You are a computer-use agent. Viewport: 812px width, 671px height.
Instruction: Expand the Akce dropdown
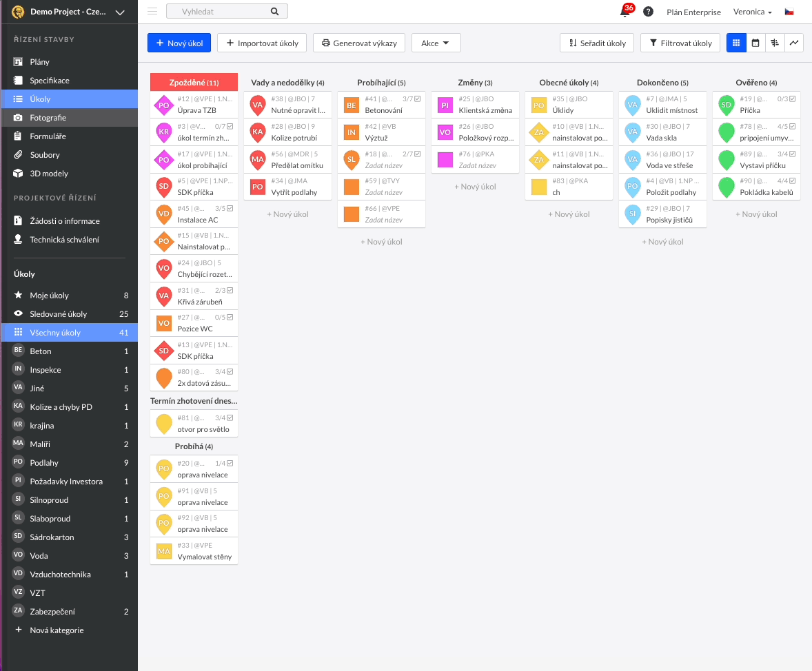tap(436, 43)
